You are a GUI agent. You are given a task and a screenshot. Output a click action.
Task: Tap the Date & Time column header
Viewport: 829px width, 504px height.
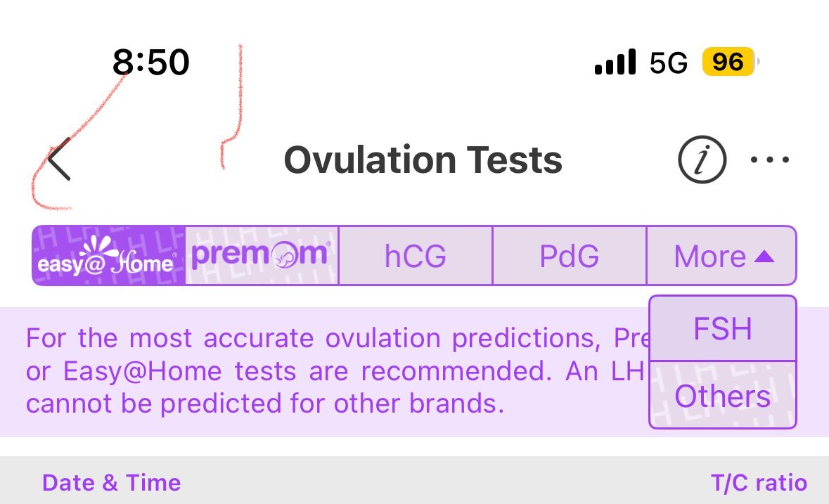pyautogui.click(x=111, y=483)
